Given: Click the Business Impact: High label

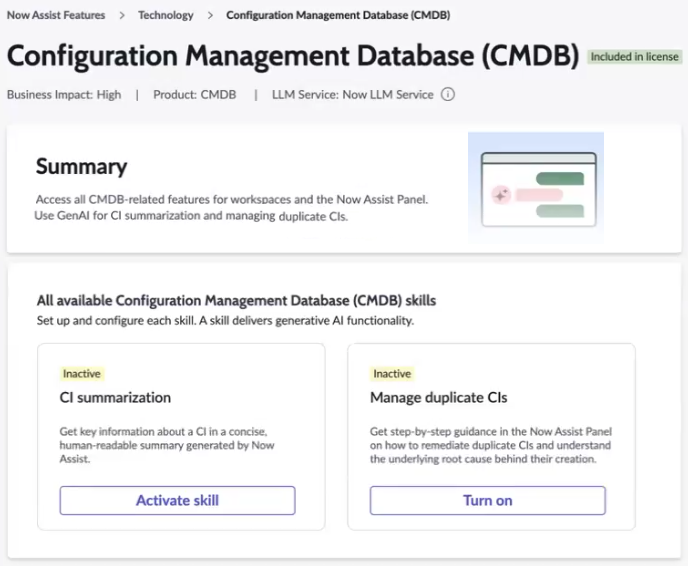Looking at the screenshot, I should pos(64,95).
